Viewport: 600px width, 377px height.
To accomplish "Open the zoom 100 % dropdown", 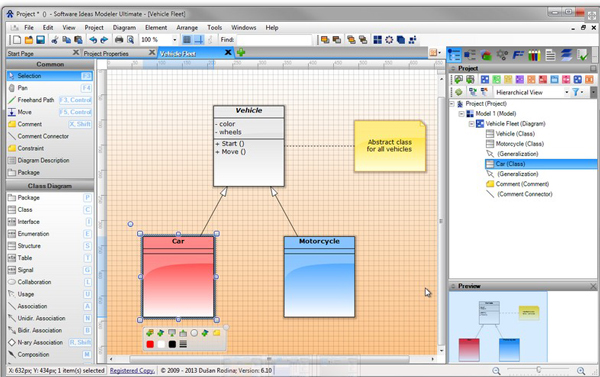I will pos(174,39).
